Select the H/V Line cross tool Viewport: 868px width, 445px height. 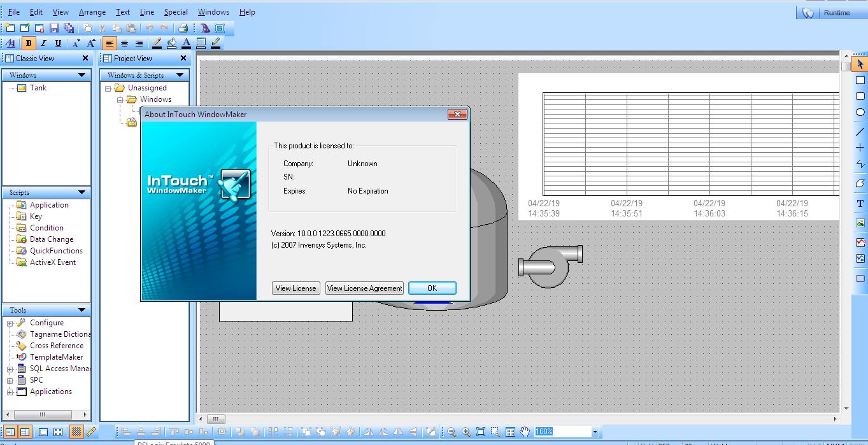[x=860, y=148]
